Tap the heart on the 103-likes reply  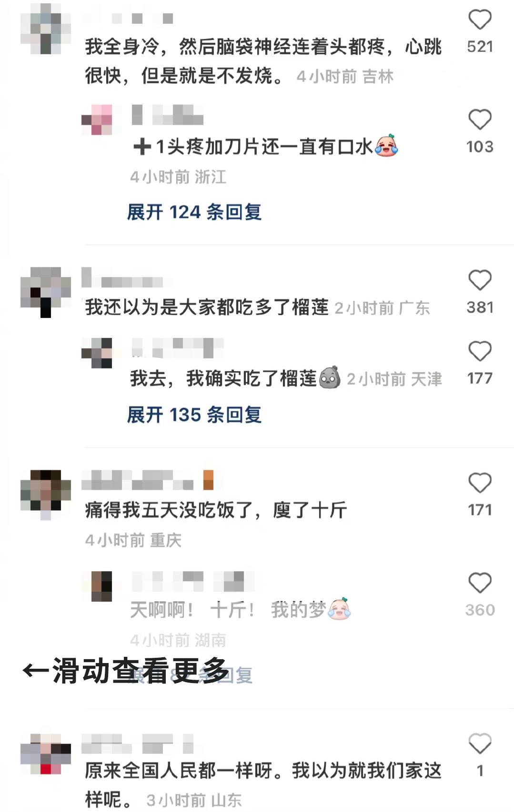[x=480, y=119]
